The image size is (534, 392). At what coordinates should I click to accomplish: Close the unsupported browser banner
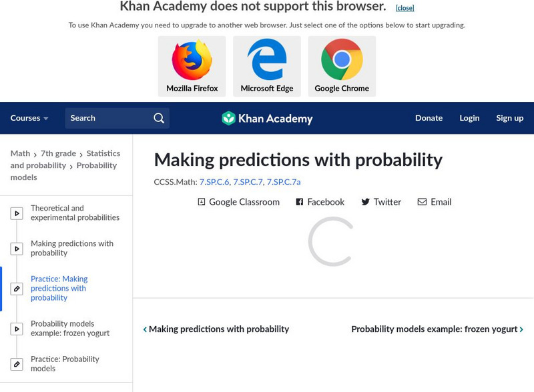point(405,8)
